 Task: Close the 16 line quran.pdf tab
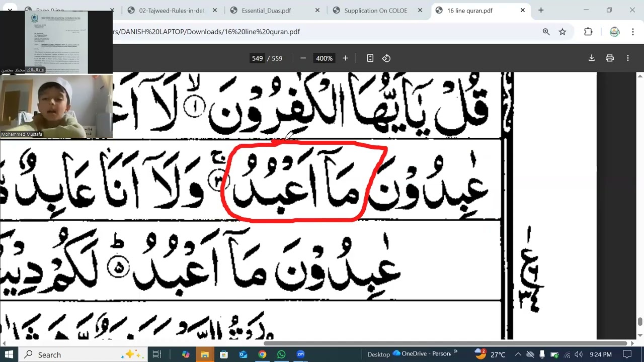click(x=523, y=11)
